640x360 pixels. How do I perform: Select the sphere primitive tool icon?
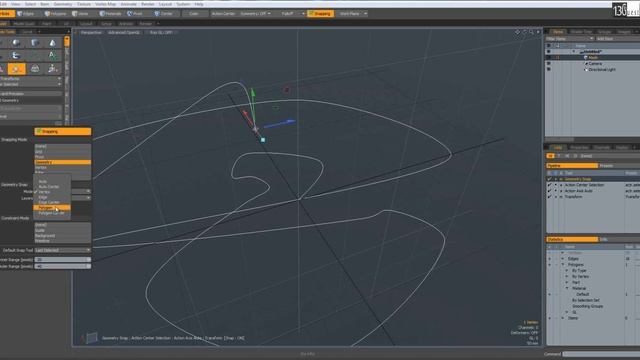(x=16, y=42)
